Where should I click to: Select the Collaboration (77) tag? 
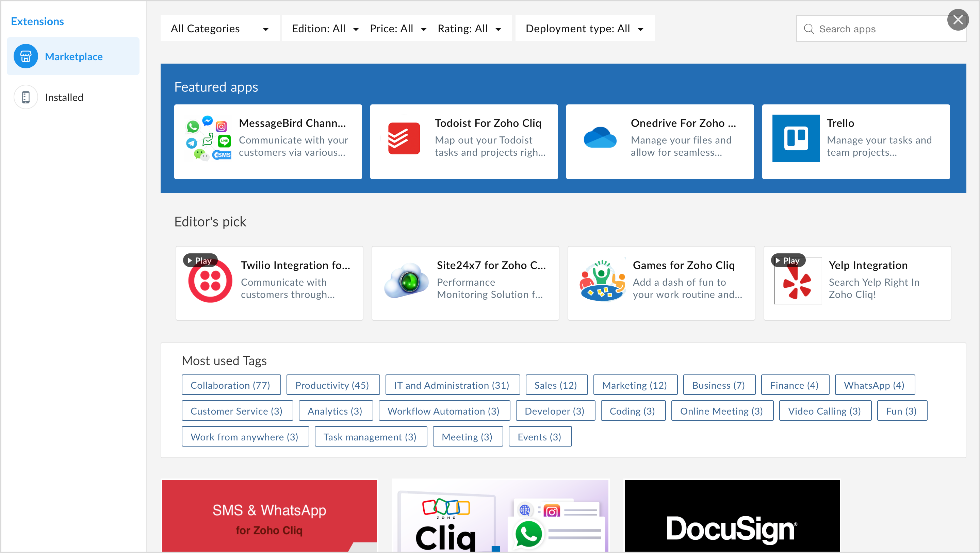tap(231, 385)
